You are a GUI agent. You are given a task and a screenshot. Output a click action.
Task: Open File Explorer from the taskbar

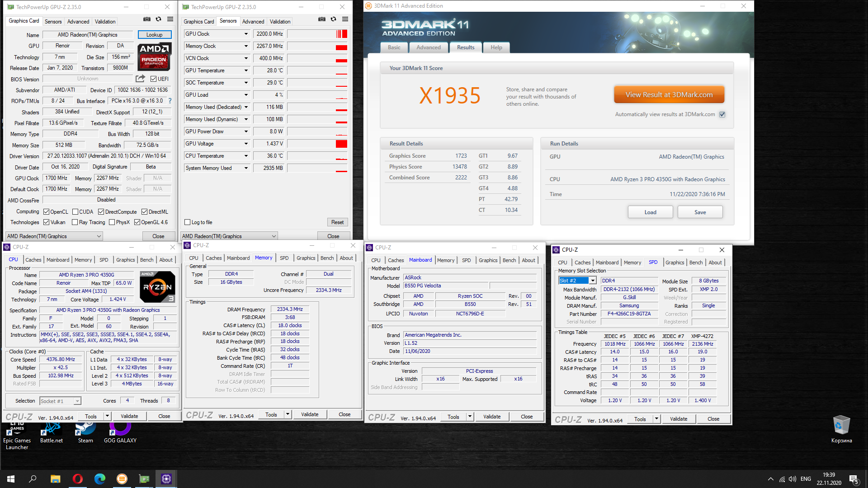tap(55, 479)
